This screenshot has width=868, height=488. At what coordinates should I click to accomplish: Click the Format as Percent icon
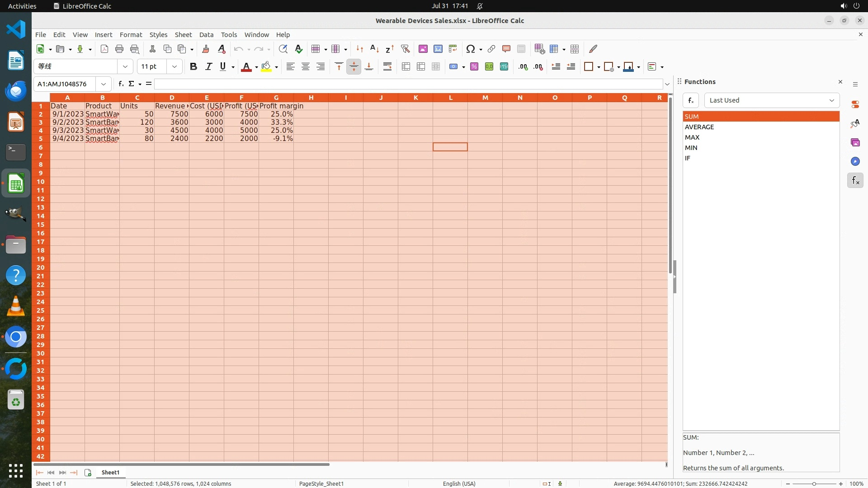pos(474,67)
